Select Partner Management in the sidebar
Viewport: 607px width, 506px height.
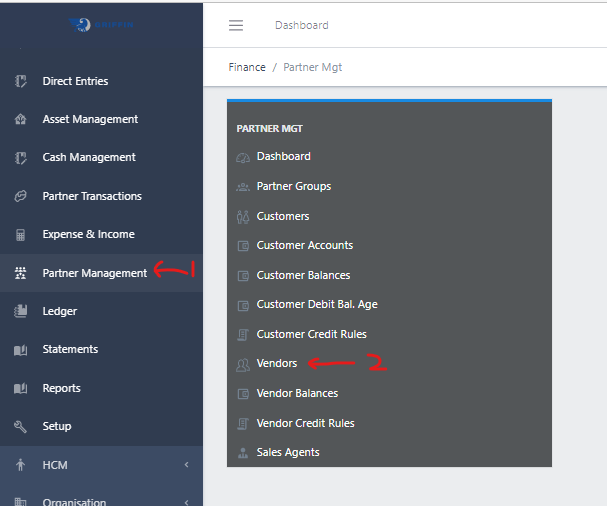click(x=95, y=273)
